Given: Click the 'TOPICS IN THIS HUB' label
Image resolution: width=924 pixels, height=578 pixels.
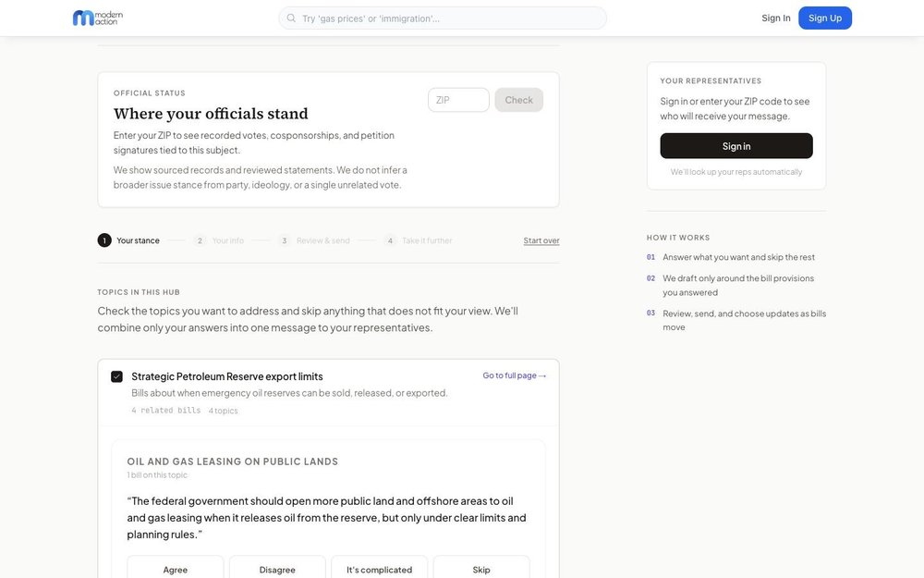Looking at the screenshot, I should (139, 292).
